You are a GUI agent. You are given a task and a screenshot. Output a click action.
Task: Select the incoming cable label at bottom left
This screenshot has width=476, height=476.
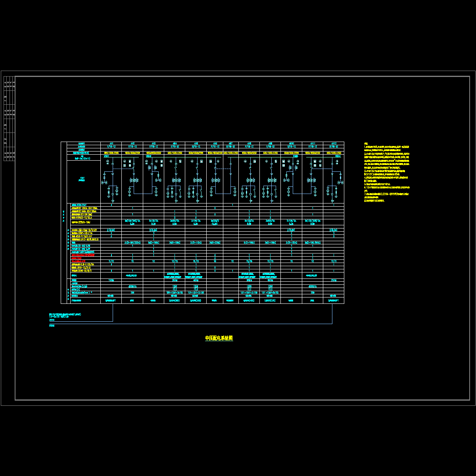point(65,316)
